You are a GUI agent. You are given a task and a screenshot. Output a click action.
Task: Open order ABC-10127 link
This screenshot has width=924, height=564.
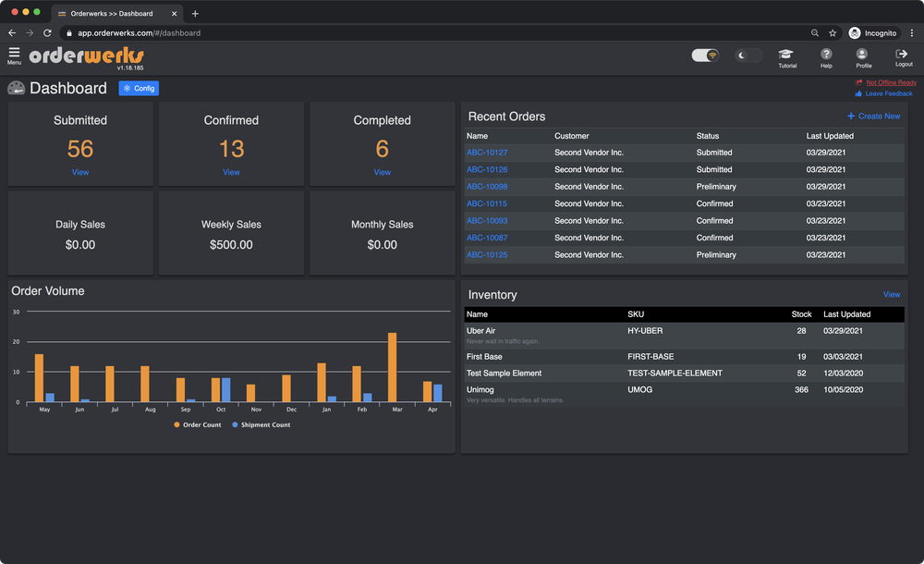coord(486,153)
